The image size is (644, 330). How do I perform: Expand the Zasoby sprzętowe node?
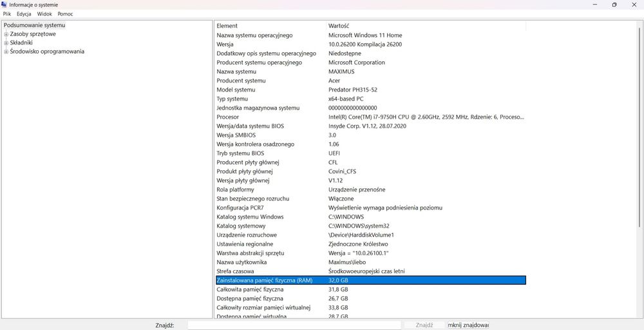[6, 34]
